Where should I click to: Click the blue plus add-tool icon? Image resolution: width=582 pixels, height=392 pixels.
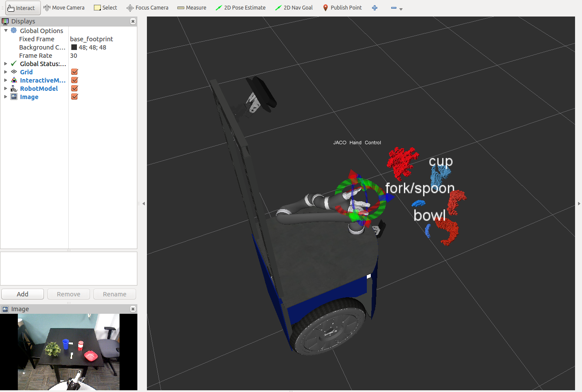click(x=375, y=8)
